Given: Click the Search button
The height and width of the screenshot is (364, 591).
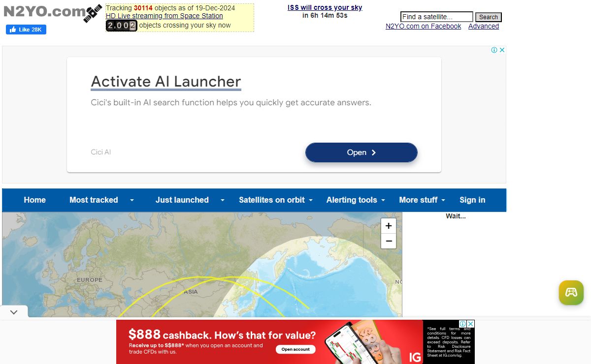Looking at the screenshot, I should click(488, 17).
